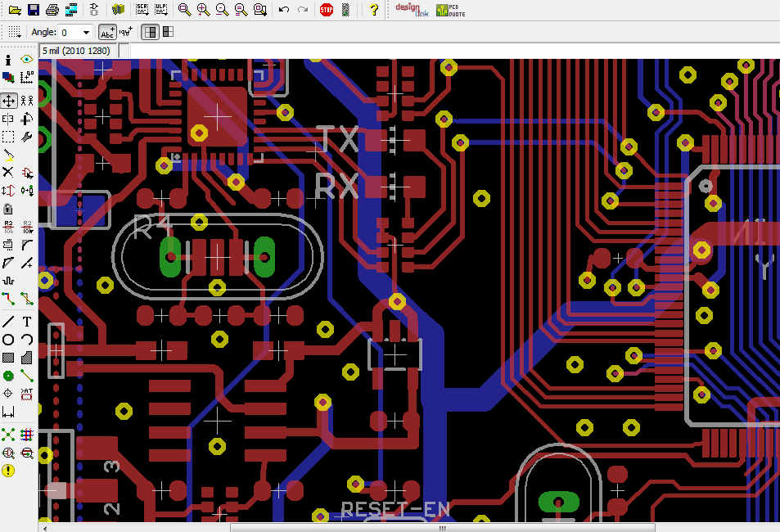Image resolution: width=780 pixels, height=532 pixels.
Task: Select the Rotate tool
Action: coord(27,119)
